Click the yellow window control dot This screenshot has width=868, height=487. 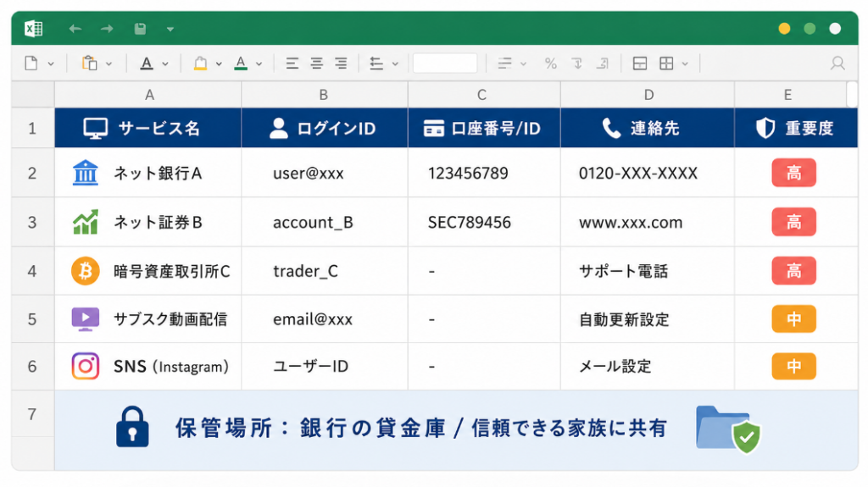pos(784,29)
